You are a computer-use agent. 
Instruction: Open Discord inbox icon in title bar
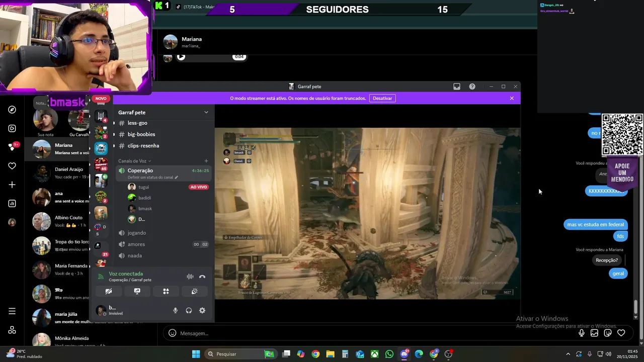457,86
